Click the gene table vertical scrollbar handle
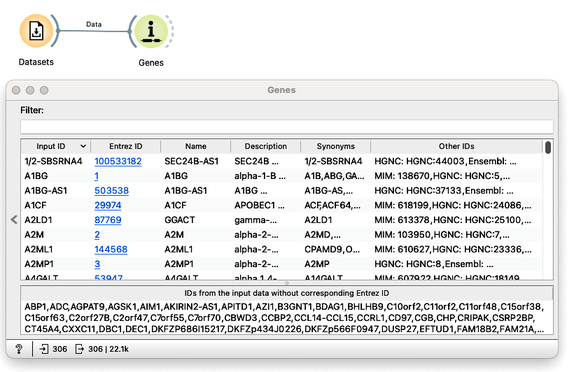574x372 pixels. [548, 148]
